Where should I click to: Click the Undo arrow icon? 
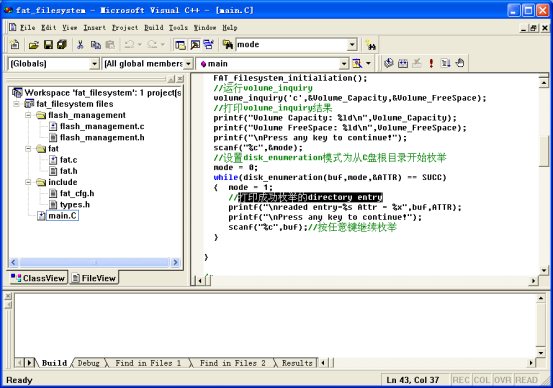click(129, 44)
